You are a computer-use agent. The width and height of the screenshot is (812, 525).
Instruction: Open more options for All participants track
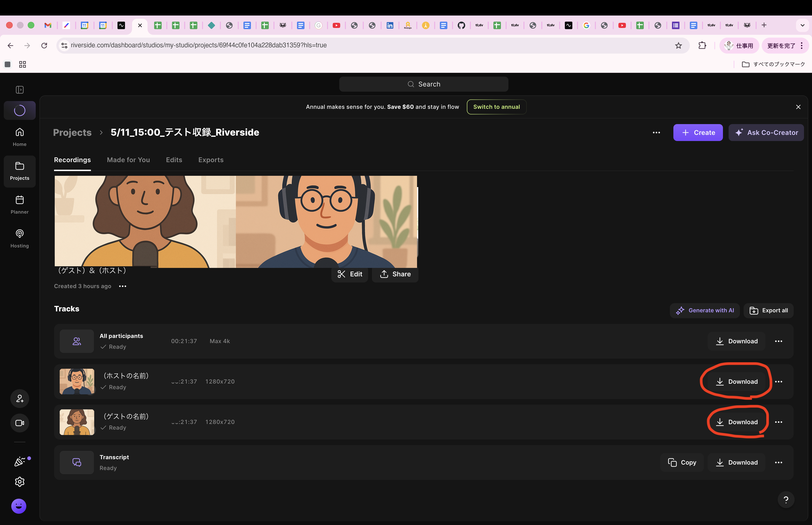[779, 341]
